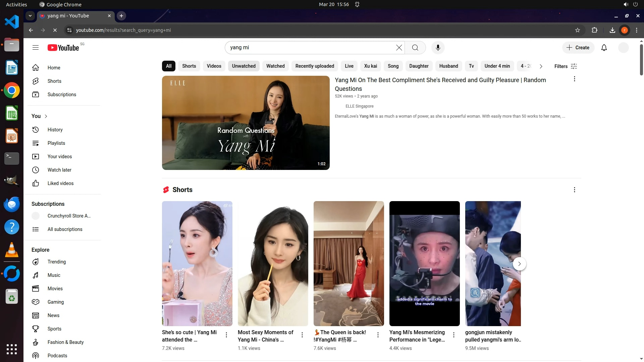
Task: Expand the You section chevron
Action: (x=46, y=116)
